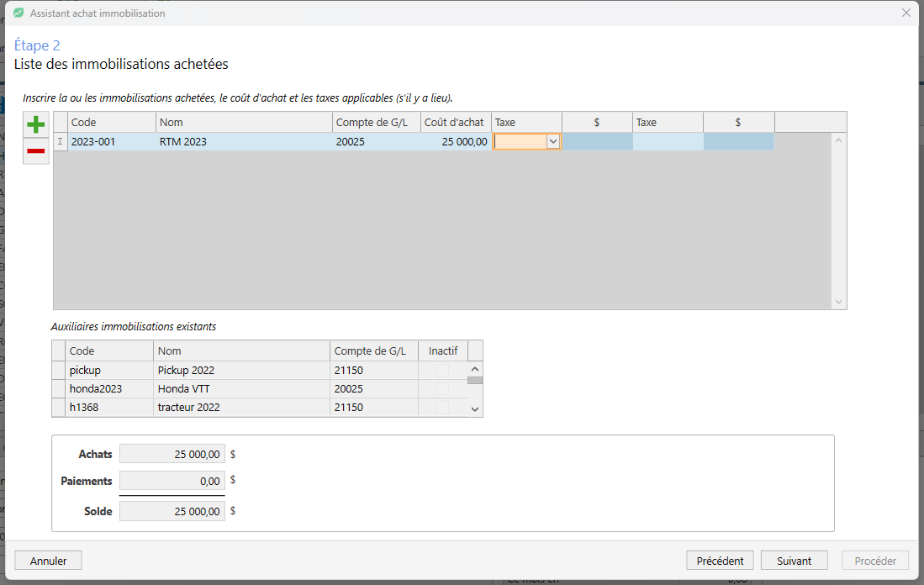Cancel the wizard with Annuler
This screenshot has height=585, width=924.
(48, 561)
